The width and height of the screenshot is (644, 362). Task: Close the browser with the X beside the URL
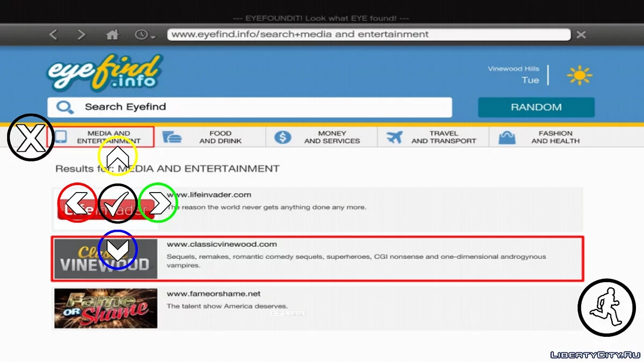[x=581, y=35]
